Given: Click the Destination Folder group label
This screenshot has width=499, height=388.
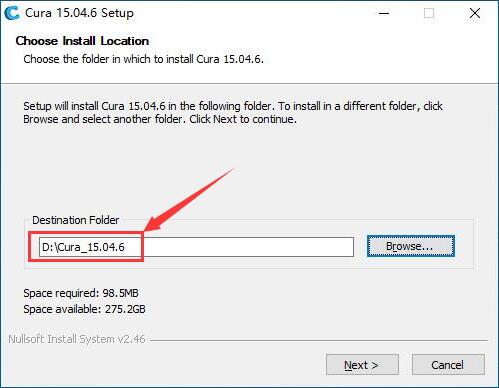Looking at the screenshot, I should point(75,220).
